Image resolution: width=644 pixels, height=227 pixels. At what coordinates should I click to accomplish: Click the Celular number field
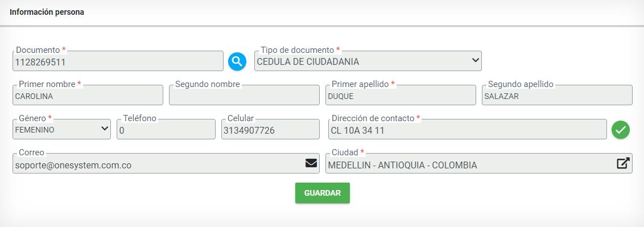click(270, 129)
